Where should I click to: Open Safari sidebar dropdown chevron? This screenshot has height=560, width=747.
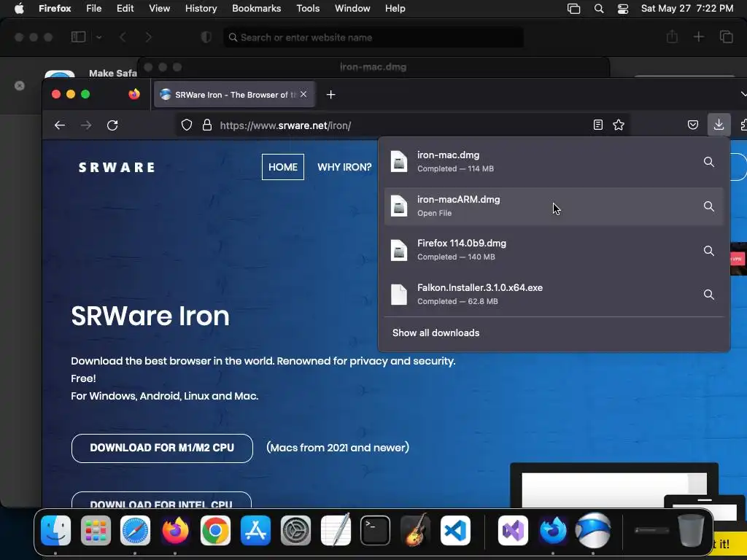pyautogui.click(x=98, y=37)
